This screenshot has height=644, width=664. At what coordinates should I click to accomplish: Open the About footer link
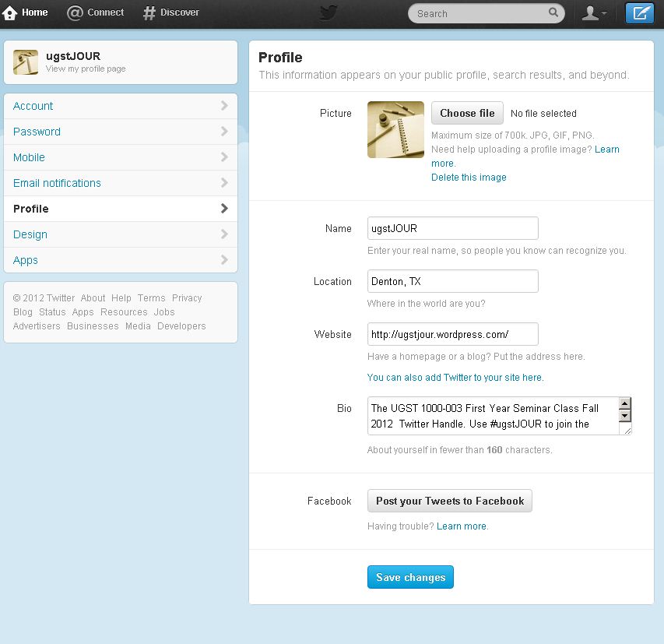coord(93,297)
